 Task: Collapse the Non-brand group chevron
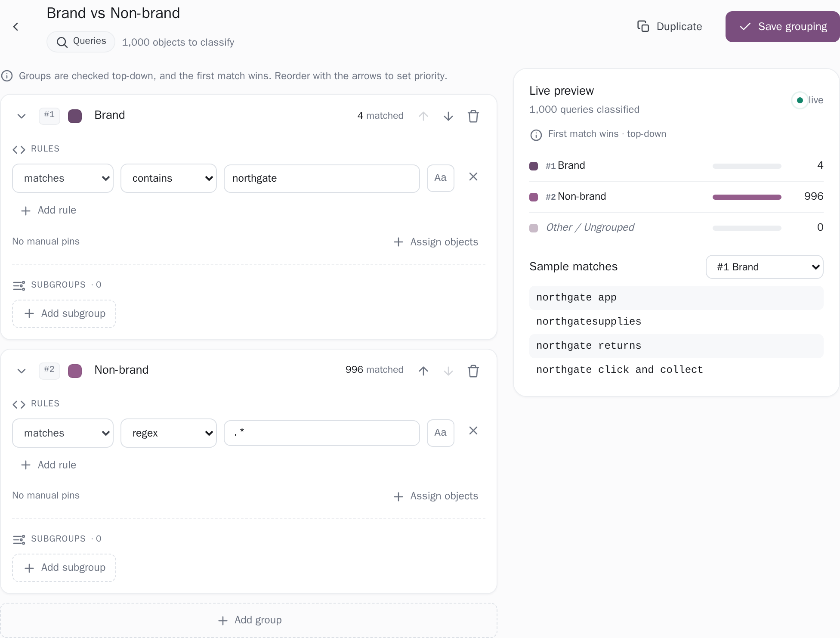(22, 371)
